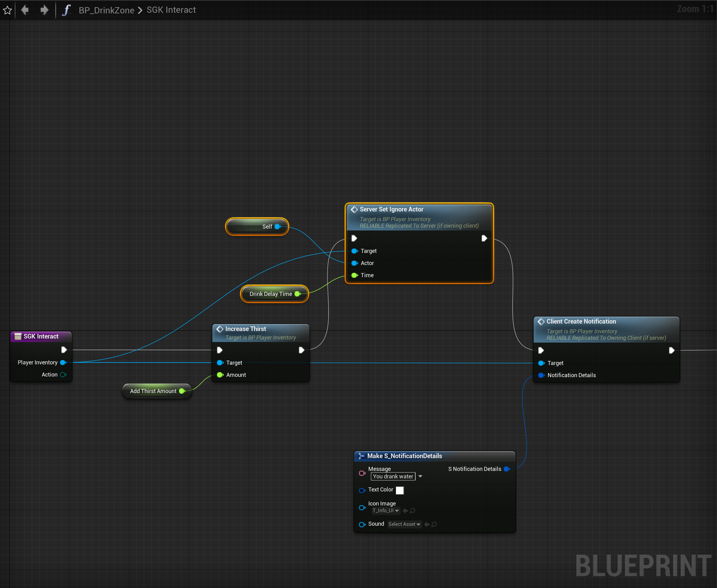Open the Text Color white swatch
The image size is (717, 588).
pyautogui.click(x=399, y=490)
